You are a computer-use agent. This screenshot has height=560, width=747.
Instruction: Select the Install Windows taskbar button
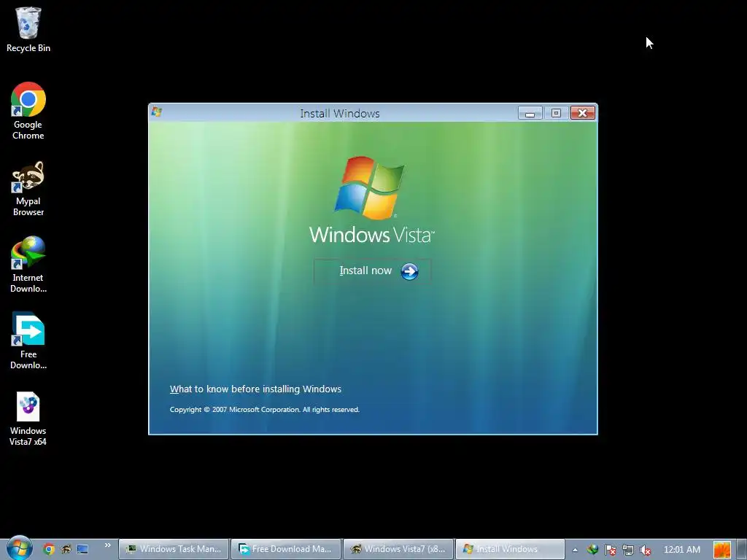coord(510,549)
